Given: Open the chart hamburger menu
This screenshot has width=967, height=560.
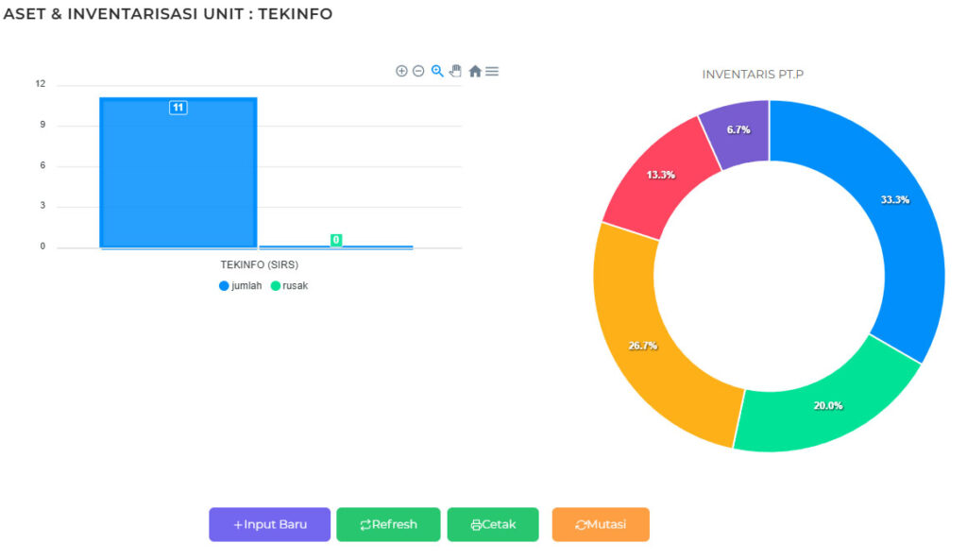Looking at the screenshot, I should tap(492, 72).
